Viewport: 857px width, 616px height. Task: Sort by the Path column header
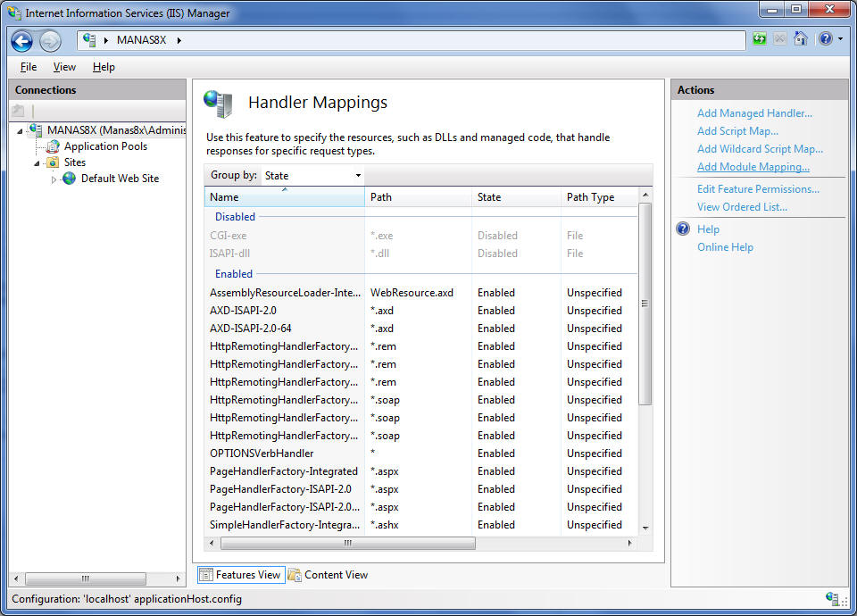[x=418, y=196]
